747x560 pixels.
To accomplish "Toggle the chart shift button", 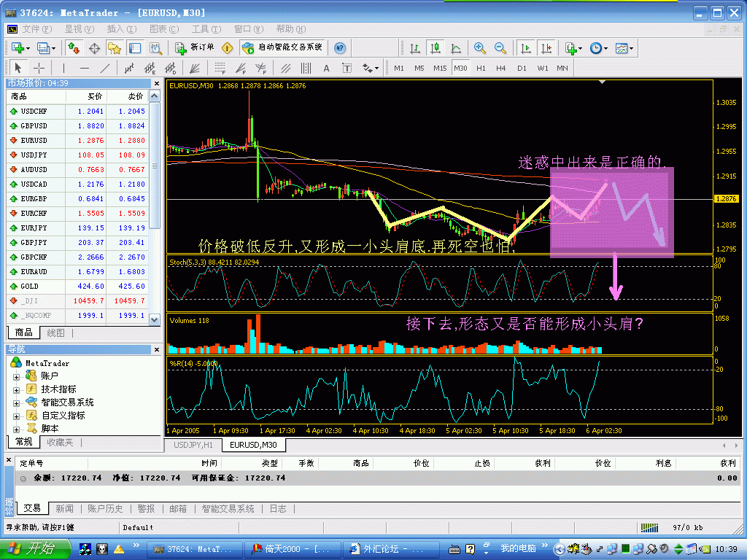I will pyautogui.click(x=546, y=48).
